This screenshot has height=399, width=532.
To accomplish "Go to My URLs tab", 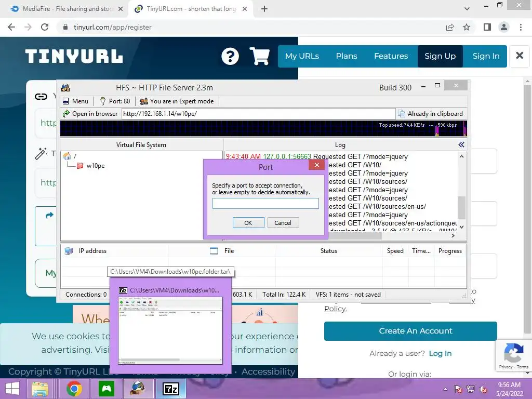I will point(302,56).
